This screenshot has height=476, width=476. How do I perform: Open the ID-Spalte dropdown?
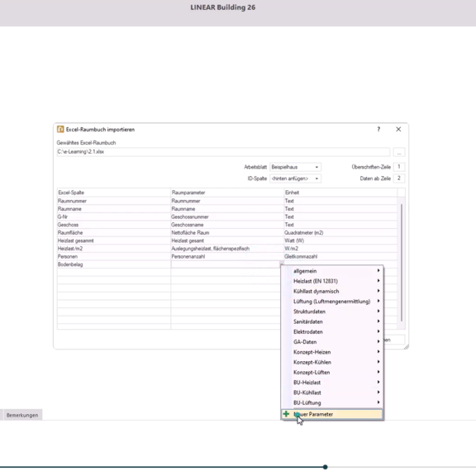click(x=295, y=178)
